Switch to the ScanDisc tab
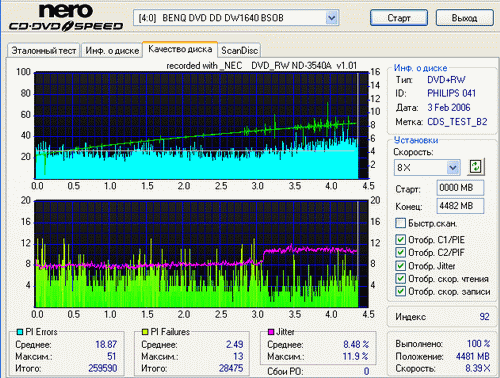 tap(239, 51)
